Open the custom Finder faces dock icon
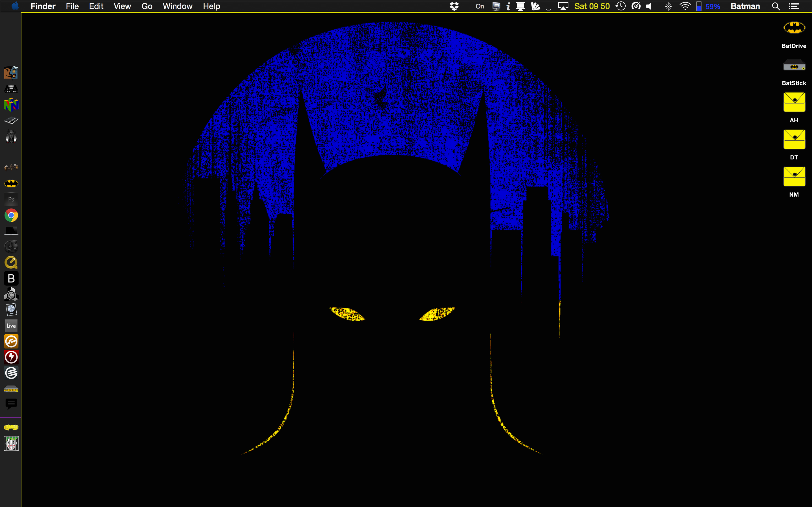Screen dimensions: 812x507 tap(11, 73)
